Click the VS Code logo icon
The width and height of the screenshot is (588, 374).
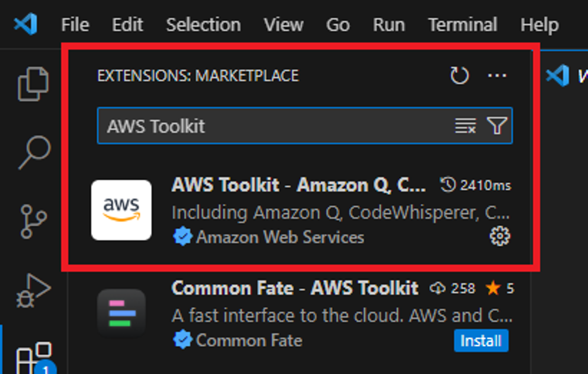25,24
